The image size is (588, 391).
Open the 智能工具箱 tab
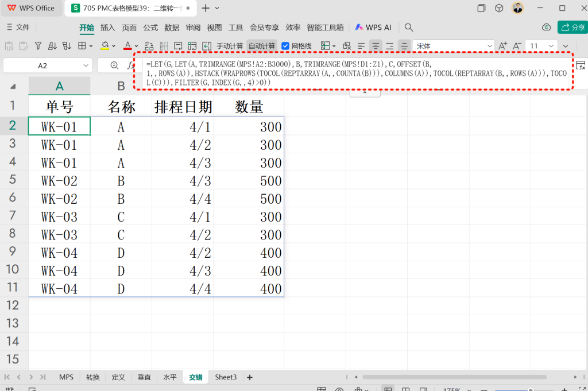[x=325, y=28]
